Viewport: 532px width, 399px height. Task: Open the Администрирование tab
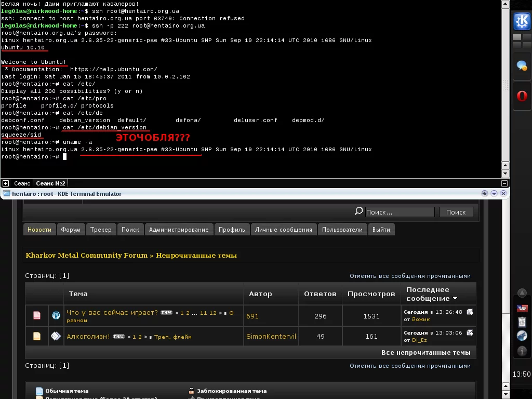click(179, 230)
